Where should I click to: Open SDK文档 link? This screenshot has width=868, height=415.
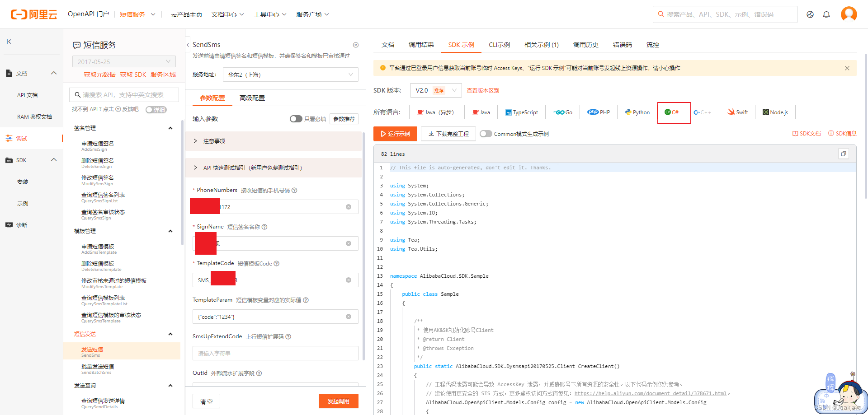[x=807, y=134]
